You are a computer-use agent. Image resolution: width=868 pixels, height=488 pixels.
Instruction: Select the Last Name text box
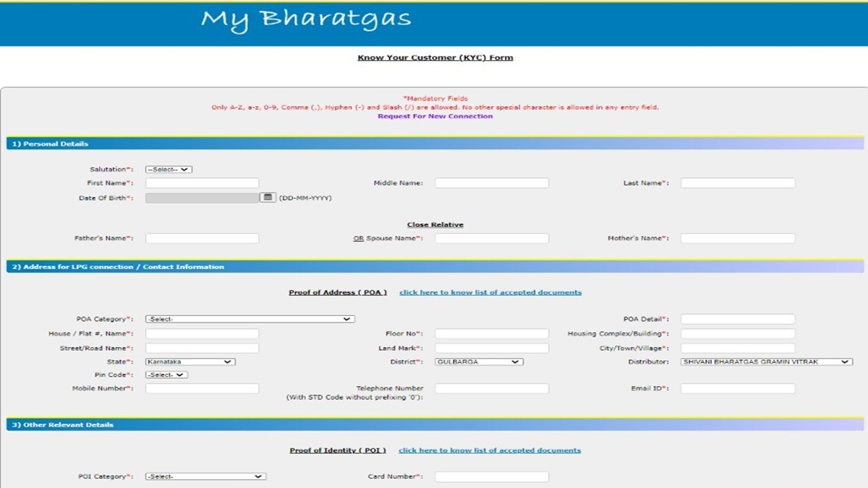[738, 184]
